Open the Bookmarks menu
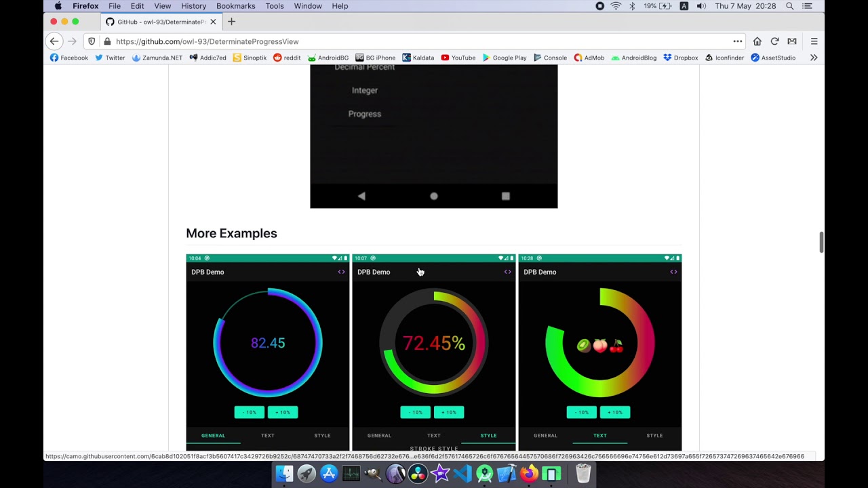 click(235, 6)
